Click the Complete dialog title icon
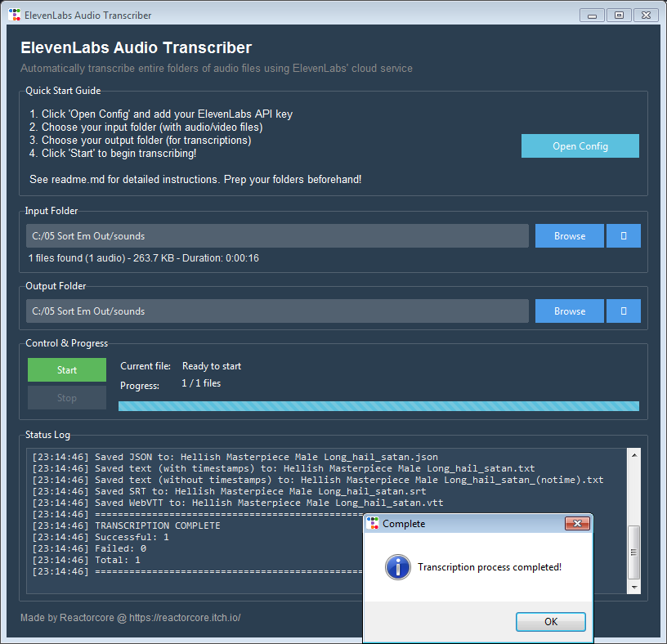The height and width of the screenshot is (644, 667). (x=373, y=523)
